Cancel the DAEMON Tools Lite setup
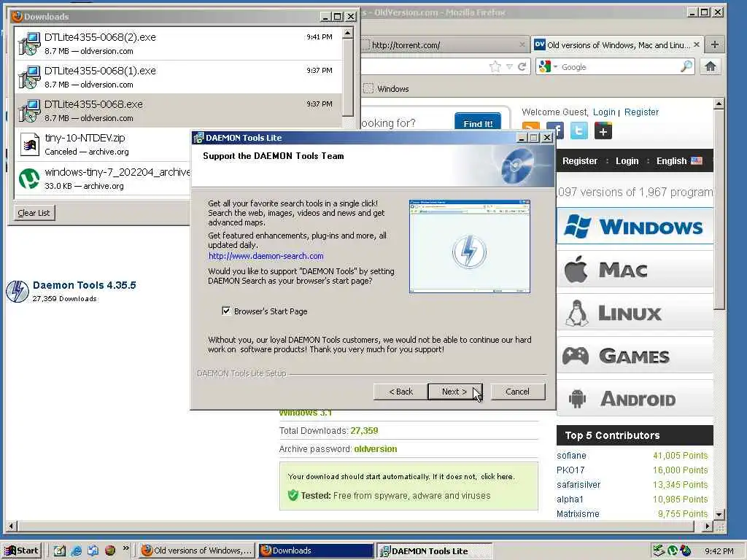Image resolution: width=747 pixels, height=560 pixels. 517,392
